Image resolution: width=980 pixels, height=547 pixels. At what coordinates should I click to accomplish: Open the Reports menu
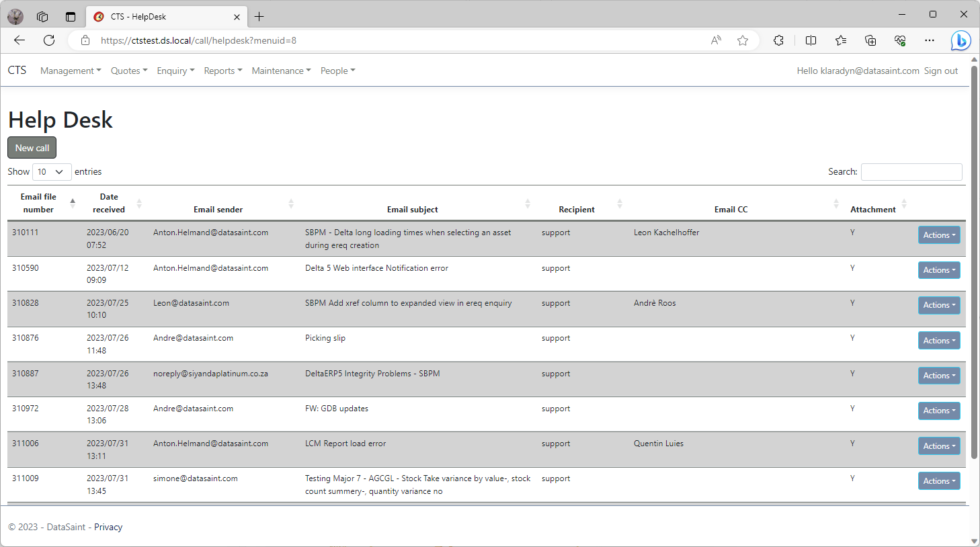pyautogui.click(x=223, y=71)
